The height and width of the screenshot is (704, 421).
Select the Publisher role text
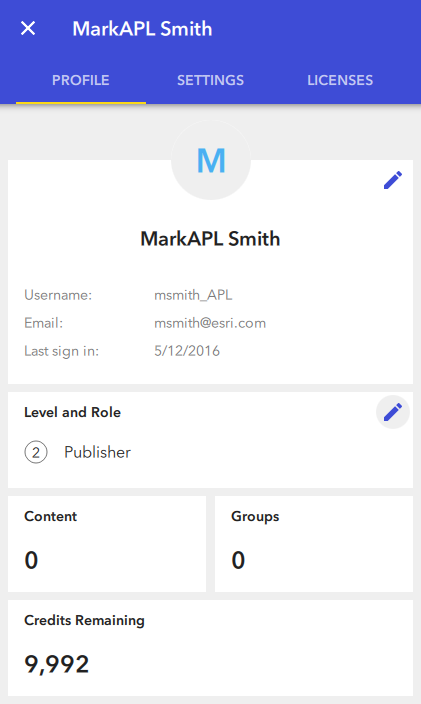click(97, 452)
